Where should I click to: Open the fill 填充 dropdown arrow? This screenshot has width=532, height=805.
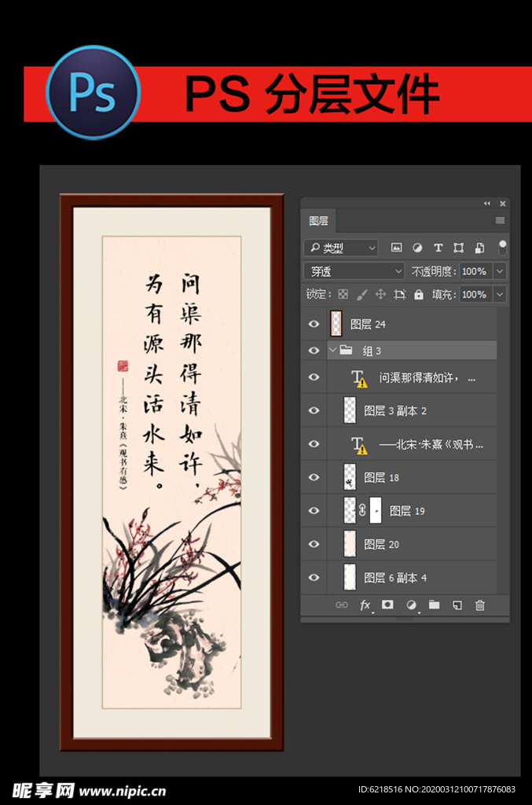[500, 294]
